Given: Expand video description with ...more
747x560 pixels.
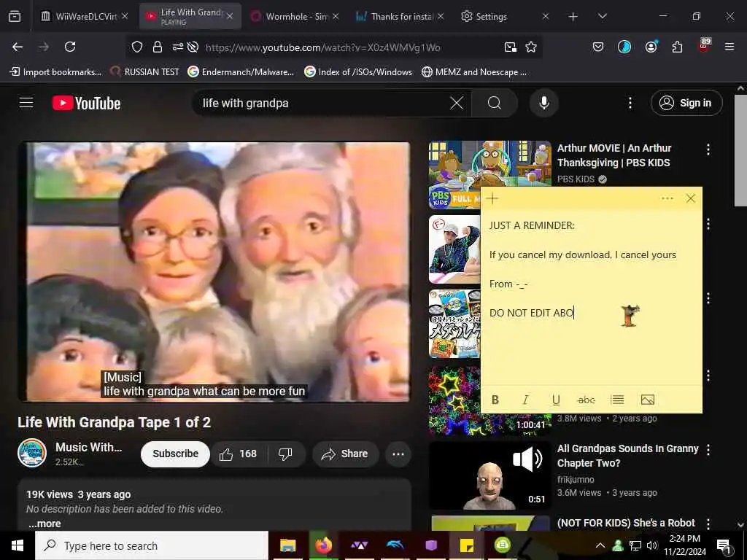Looking at the screenshot, I should (44, 524).
